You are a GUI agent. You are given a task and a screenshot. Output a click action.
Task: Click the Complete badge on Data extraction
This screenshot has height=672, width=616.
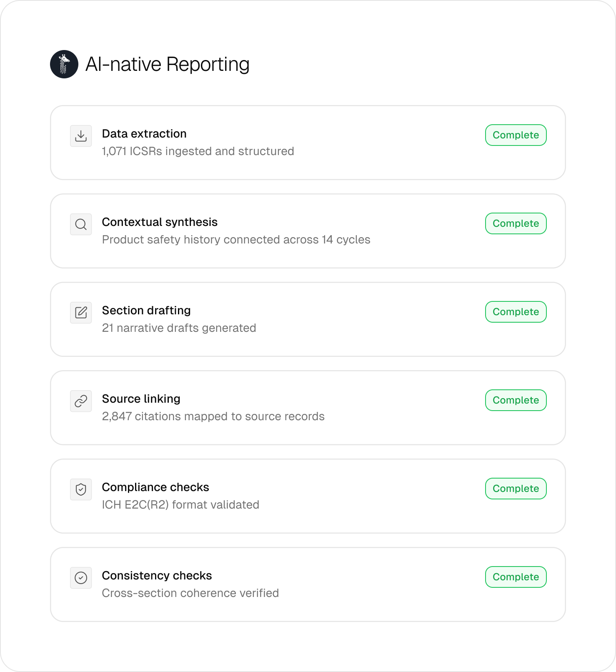tap(516, 135)
